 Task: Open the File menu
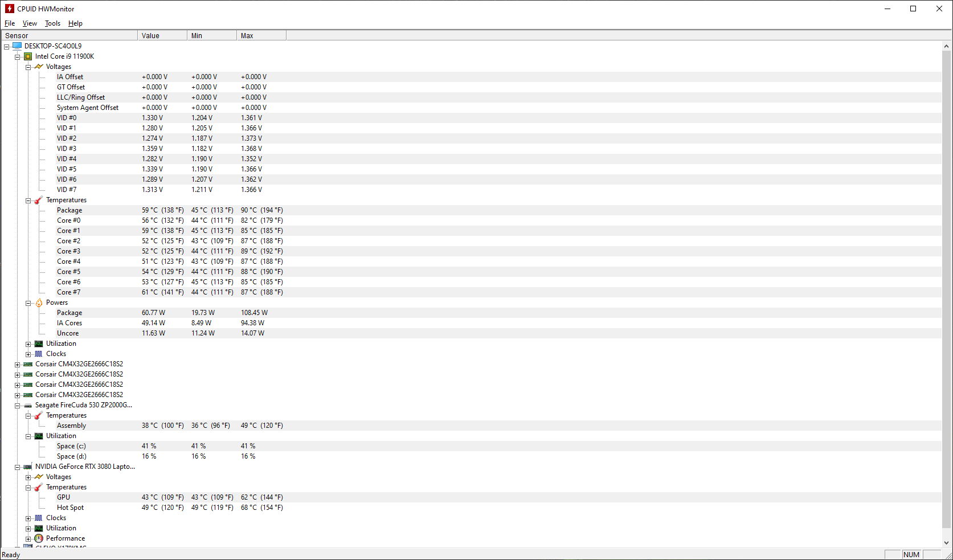10,23
